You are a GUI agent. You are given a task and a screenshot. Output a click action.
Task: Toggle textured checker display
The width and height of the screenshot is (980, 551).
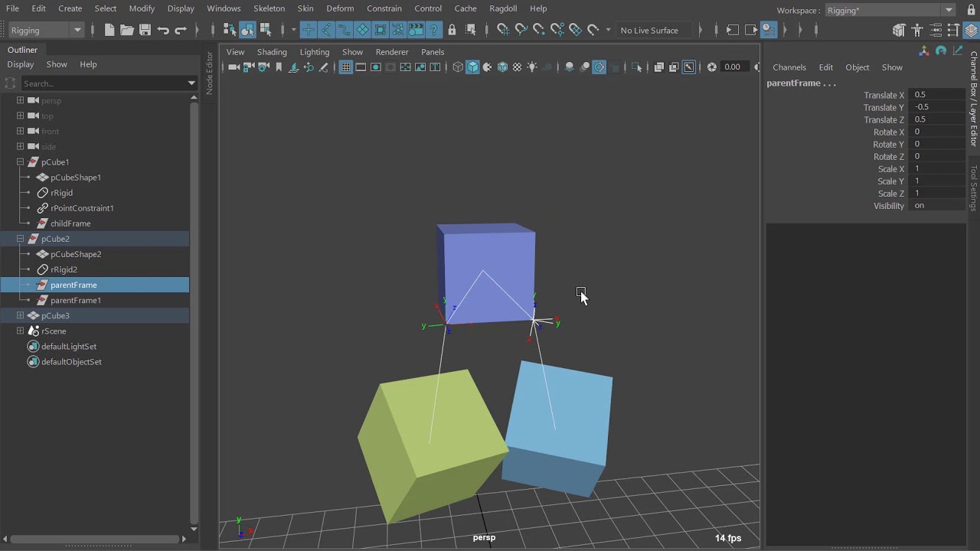(x=518, y=67)
